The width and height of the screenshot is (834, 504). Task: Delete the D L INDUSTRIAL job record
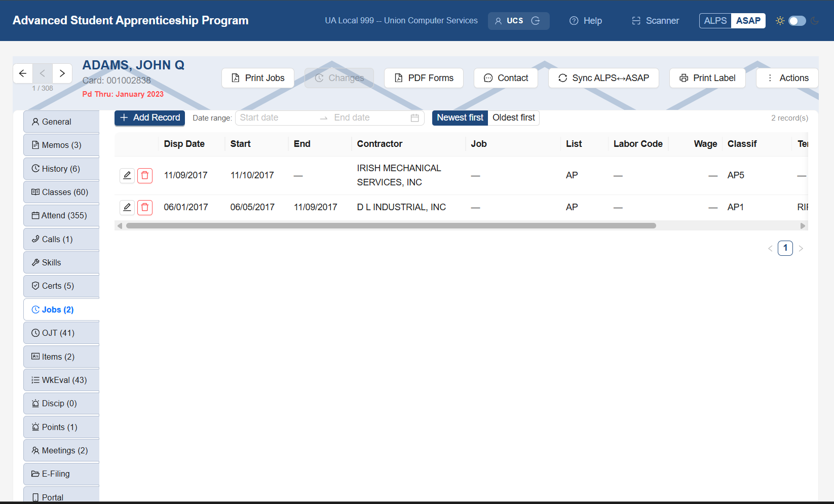(145, 207)
